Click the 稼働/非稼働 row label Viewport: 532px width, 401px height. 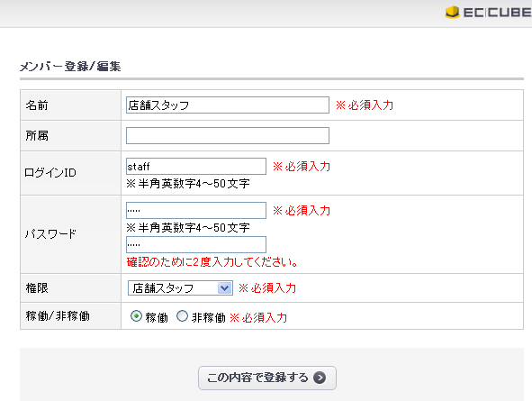pyautogui.click(x=58, y=316)
